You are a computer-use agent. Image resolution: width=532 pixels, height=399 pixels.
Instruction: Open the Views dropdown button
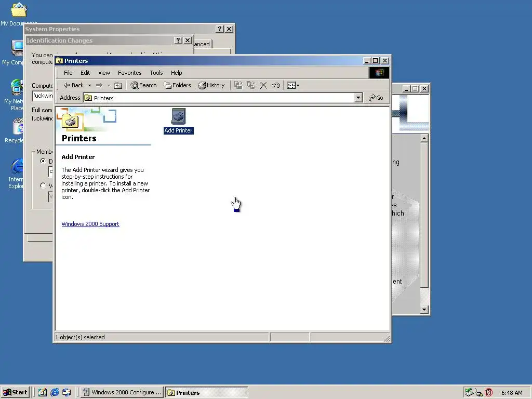coord(293,86)
